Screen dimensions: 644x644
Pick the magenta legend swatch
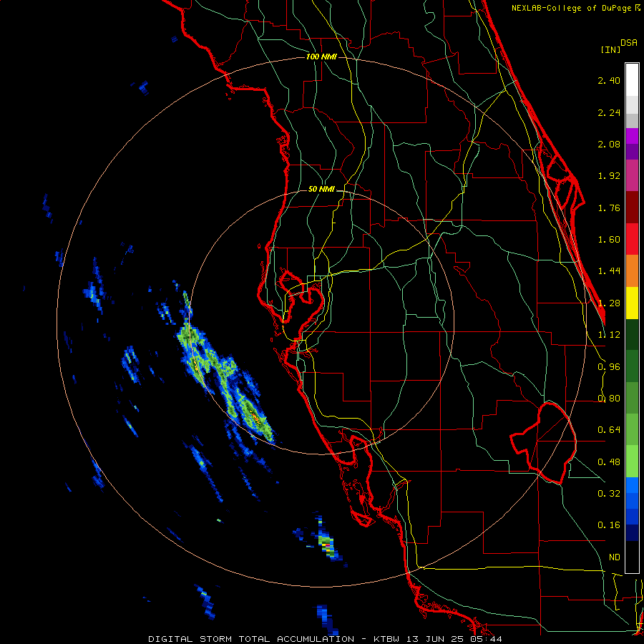click(632, 136)
